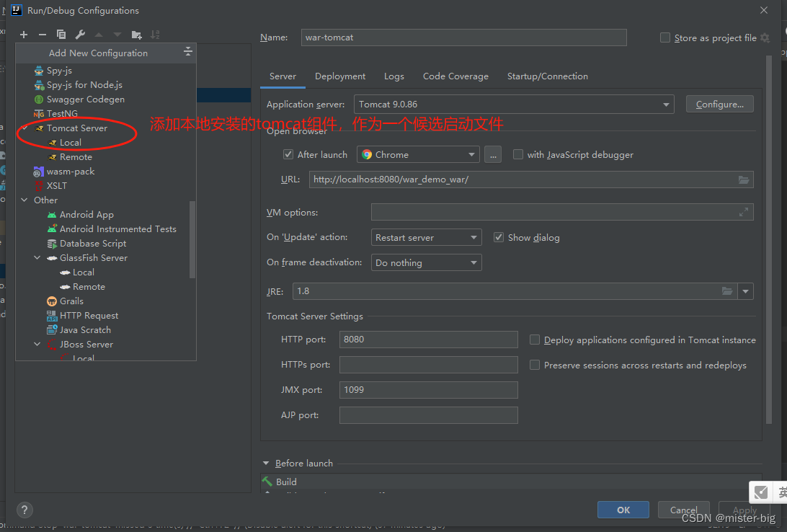The width and height of the screenshot is (787, 532).
Task: Enable the Store as project file checkbox
Action: (x=664, y=37)
